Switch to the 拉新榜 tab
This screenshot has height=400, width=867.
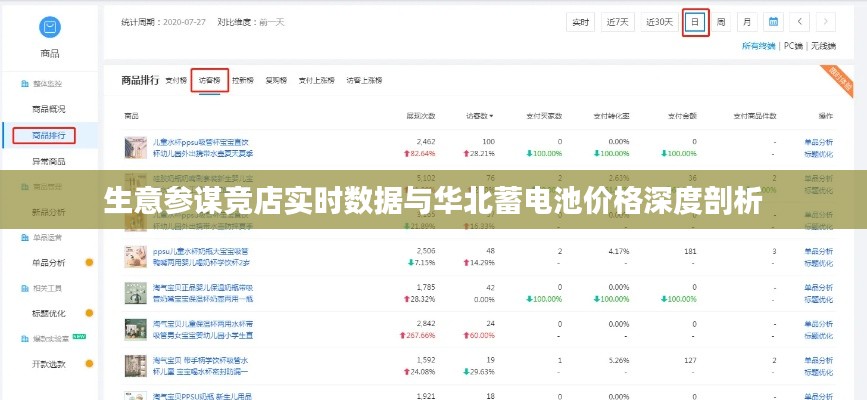click(243, 80)
